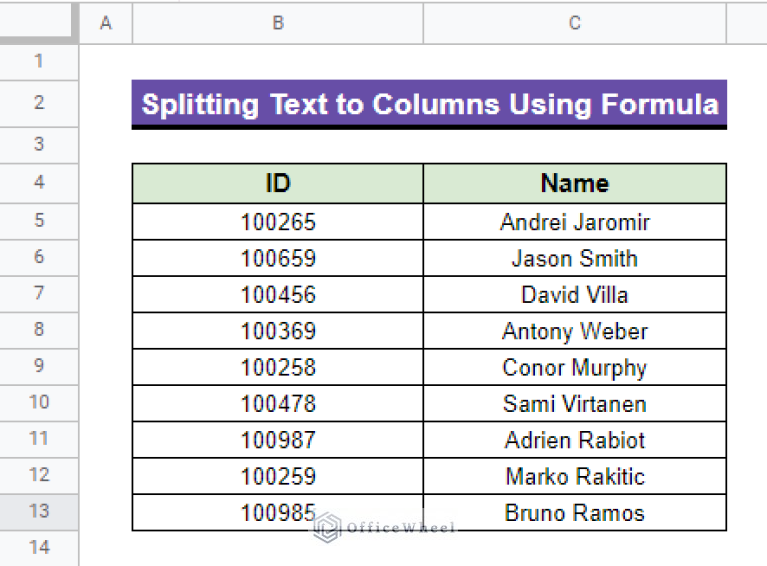The height and width of the screenshot is (566, 767).
Task: Select row 13 header
Action: (39, 511)
